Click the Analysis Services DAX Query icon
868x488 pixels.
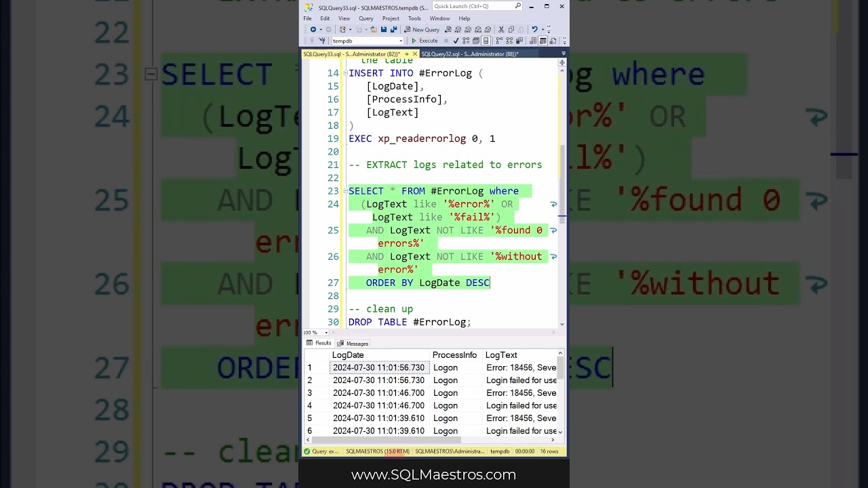[488, 29]
